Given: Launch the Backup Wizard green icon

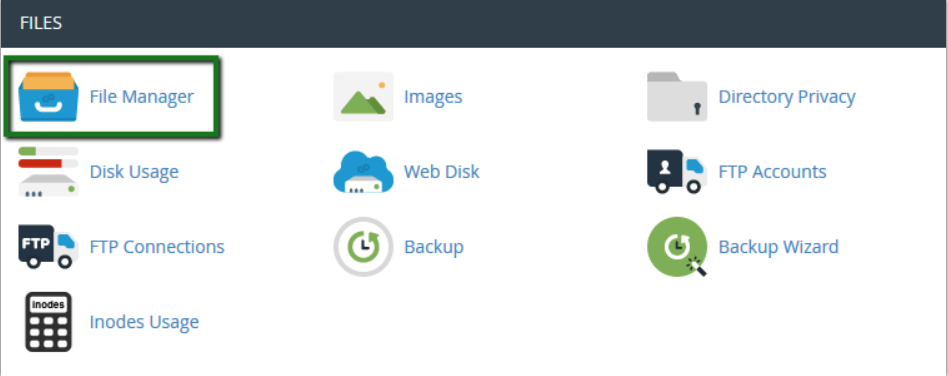Looking at the screenshot, I should pos(677,247).
